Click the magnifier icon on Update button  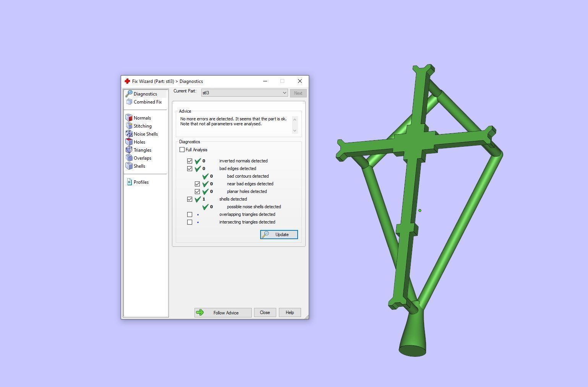pyautogui.click(x=266, y=234)
